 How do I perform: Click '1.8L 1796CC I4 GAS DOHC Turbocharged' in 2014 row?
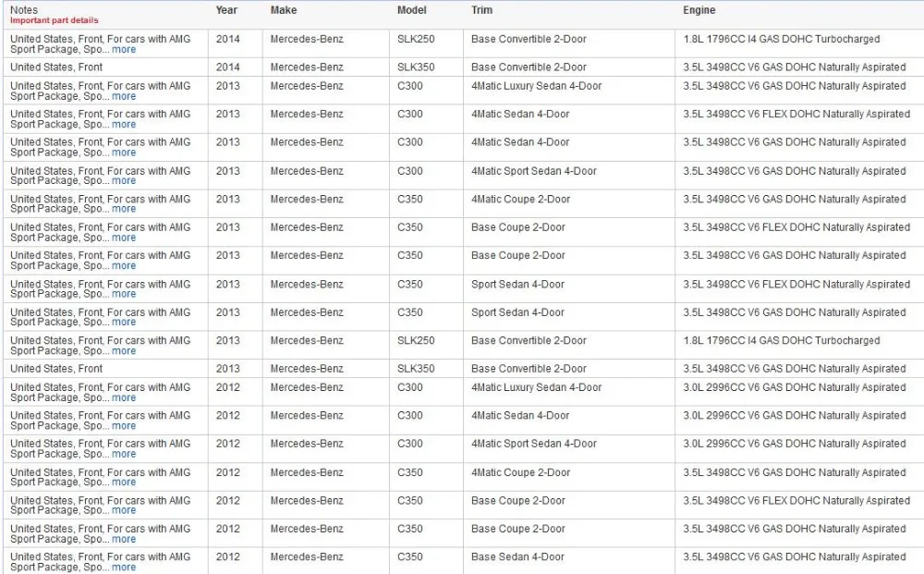(782, 39)
